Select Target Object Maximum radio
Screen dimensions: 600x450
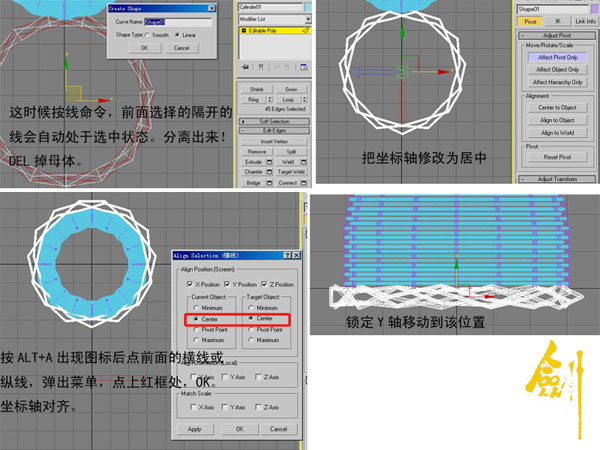pos(251,340)
